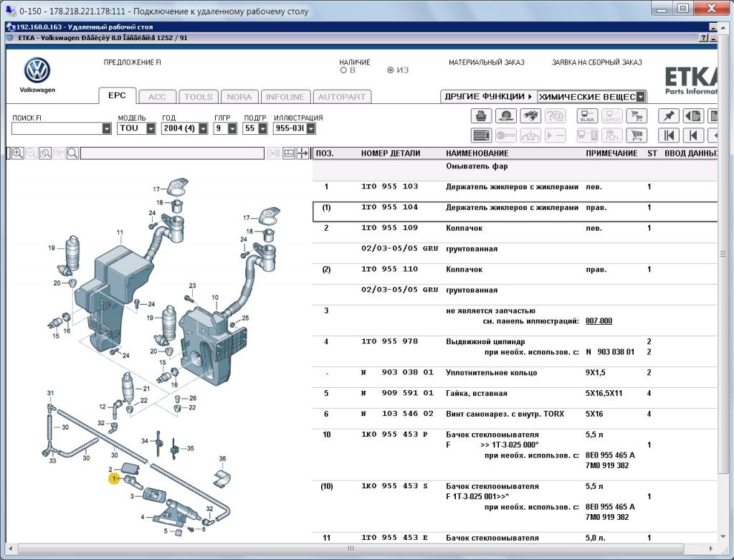Image resolution: width=734 pixels, height=560 pixels.
Task: Click ПРЕДЛОЖЕНИЕ FI label
Action: [x=132, y=62]
